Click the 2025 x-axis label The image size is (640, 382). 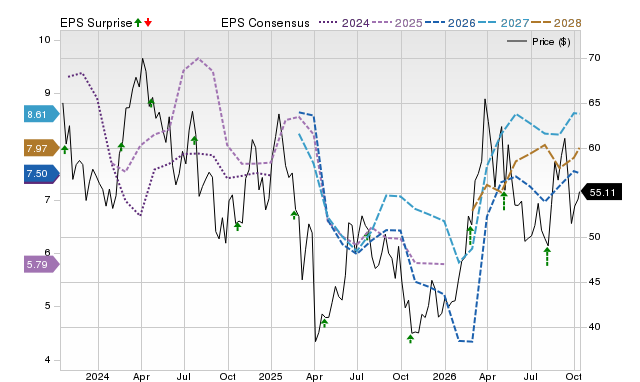[271, 376]
